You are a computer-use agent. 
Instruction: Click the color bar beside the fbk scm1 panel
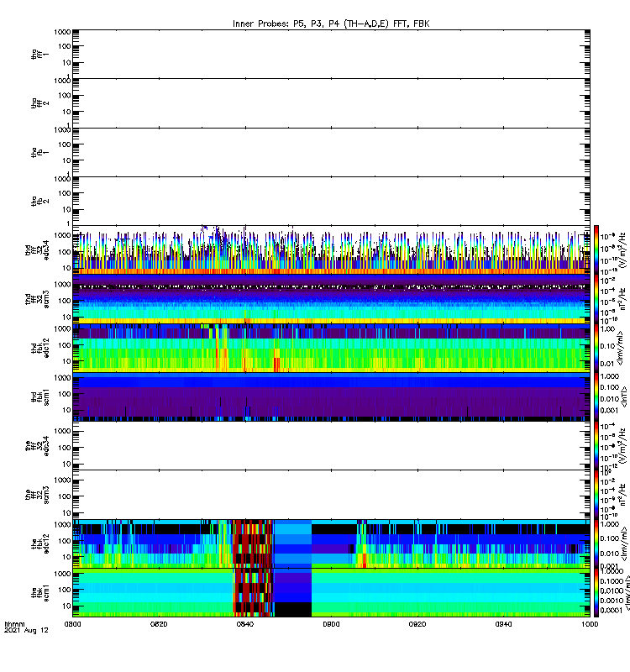(596, 593)
